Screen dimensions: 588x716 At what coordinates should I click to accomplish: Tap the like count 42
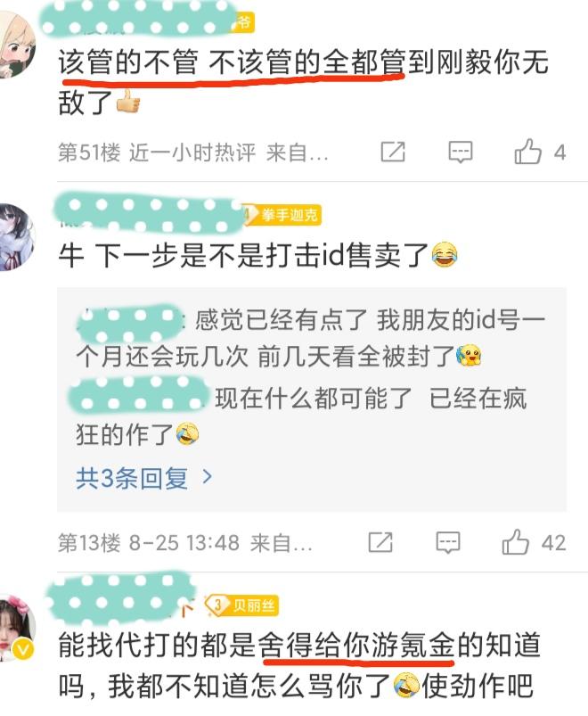(x=554, y=542)
